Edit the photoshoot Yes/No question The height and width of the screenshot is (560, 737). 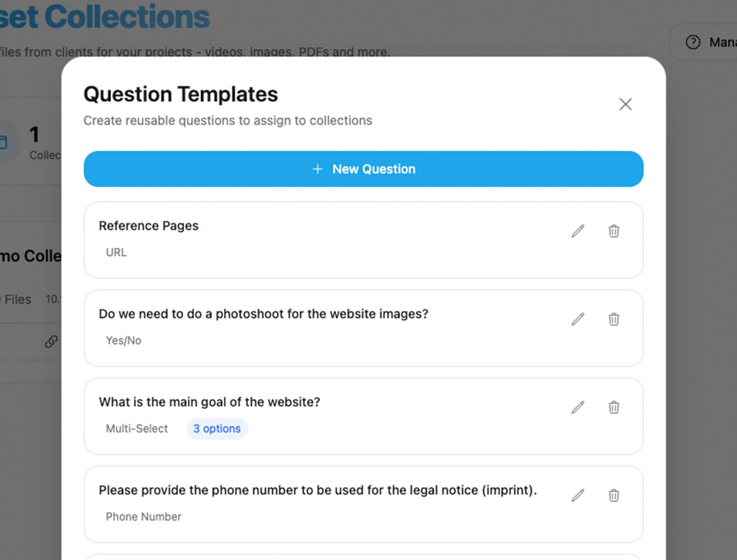click(x=578, y=319)
